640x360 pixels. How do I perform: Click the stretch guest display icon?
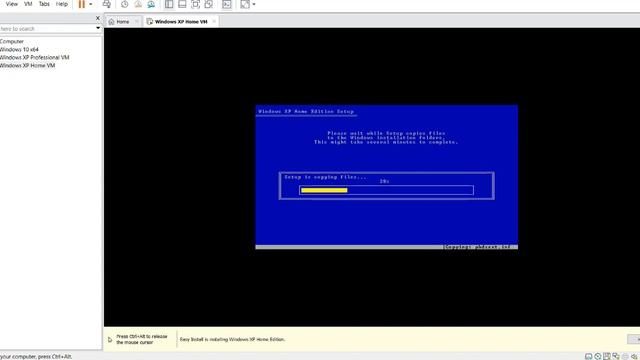click(245, 4)
